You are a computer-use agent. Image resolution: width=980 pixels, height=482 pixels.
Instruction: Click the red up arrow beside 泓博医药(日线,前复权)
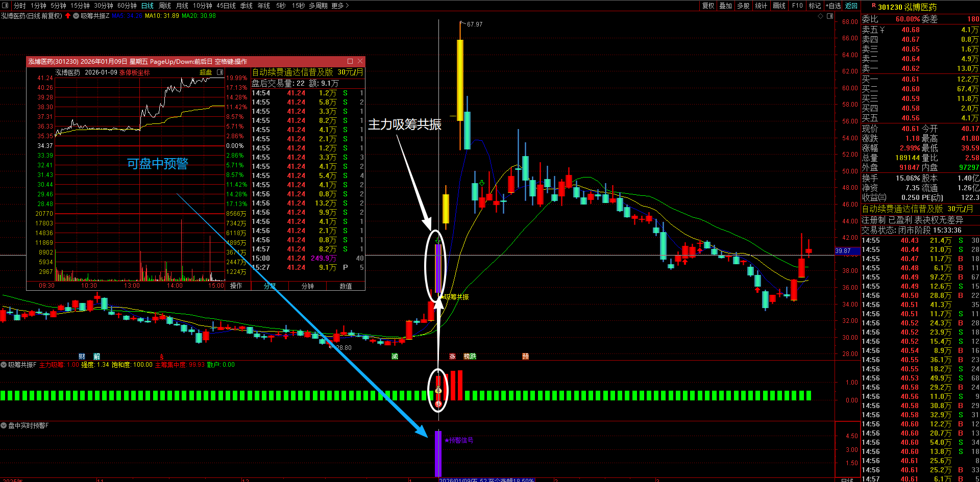click(68, 16)
